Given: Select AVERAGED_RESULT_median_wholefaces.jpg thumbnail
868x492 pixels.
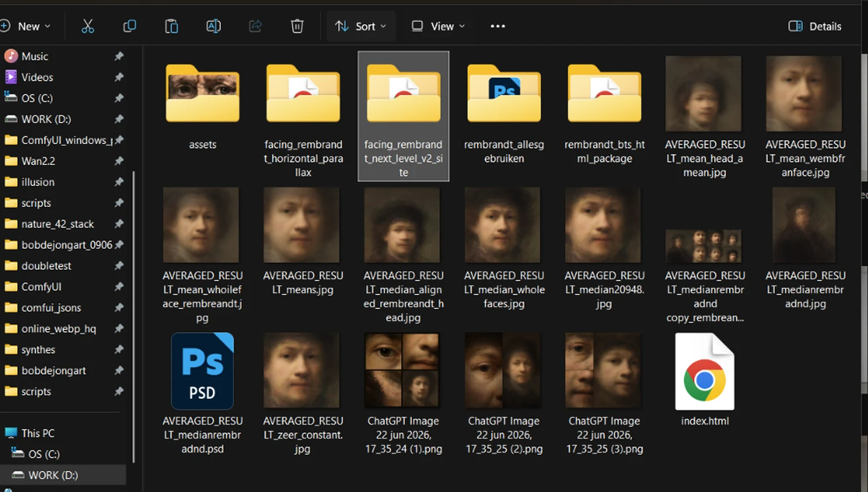Looking at the screenshot, I should click(502, 225).
